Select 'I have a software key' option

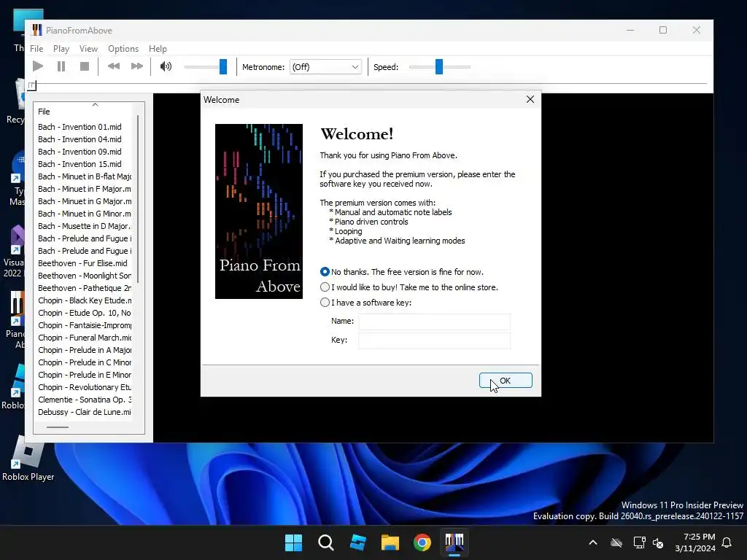tap(366, 303)
